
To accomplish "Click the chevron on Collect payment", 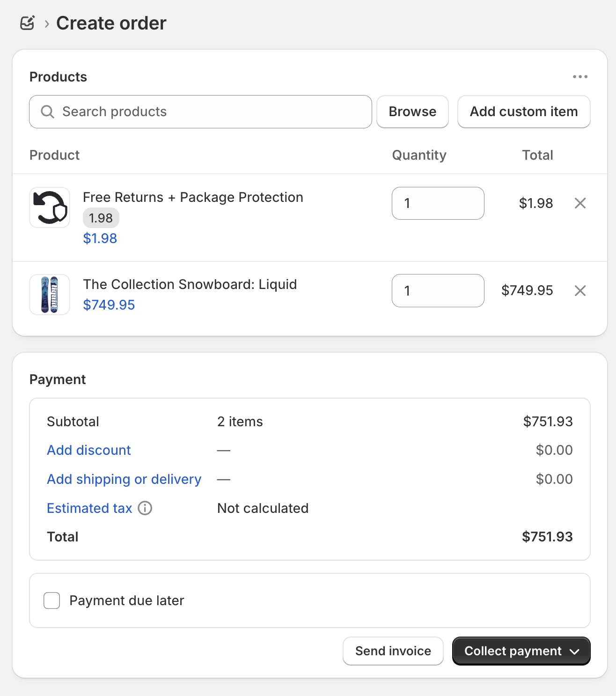I will click(575, 652).
